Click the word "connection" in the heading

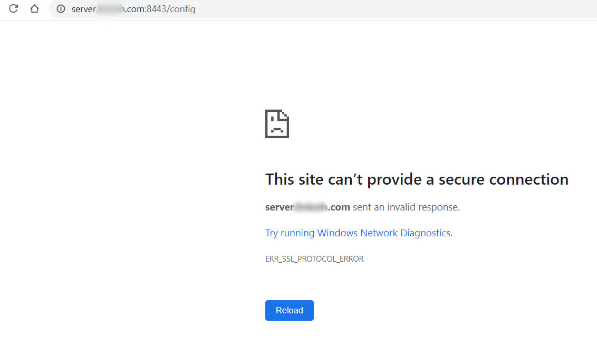pyautogui.click(x=528, y=179)
